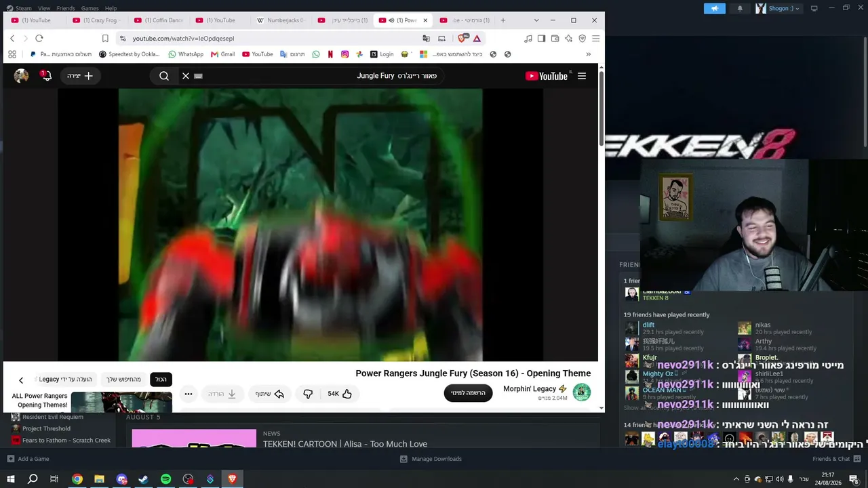This screenshot has width=868, height=488.
Task: Open the bookmarks apps grid icon
Action: point(12,54)
